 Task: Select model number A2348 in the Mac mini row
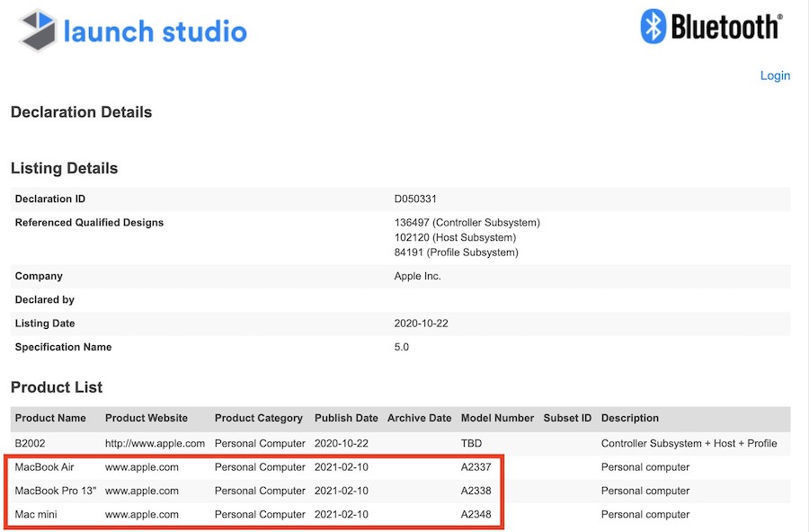477,515
